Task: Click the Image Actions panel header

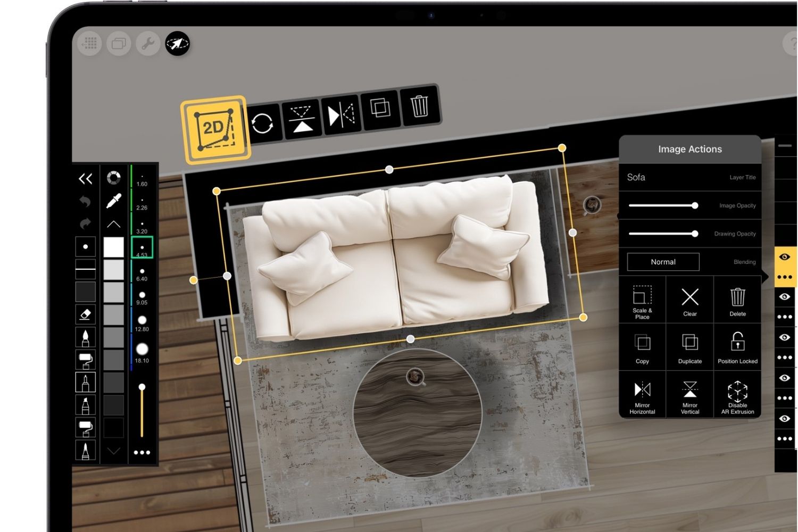Action: [690, 149]
